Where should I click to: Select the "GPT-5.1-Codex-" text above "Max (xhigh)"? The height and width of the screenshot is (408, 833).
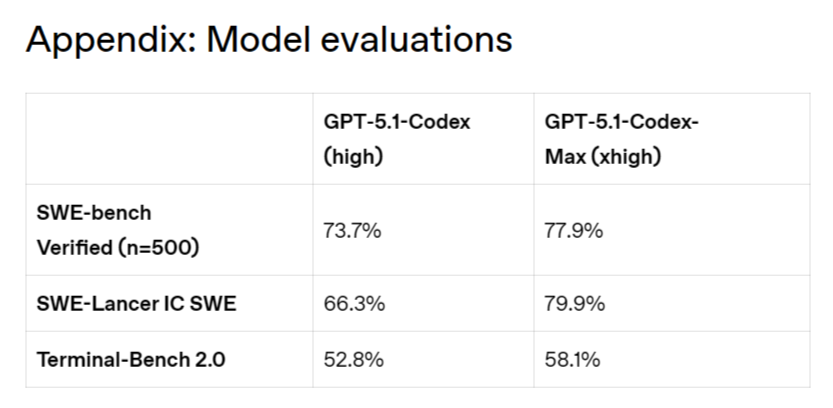pyautogui.click(x=621, y=122)
